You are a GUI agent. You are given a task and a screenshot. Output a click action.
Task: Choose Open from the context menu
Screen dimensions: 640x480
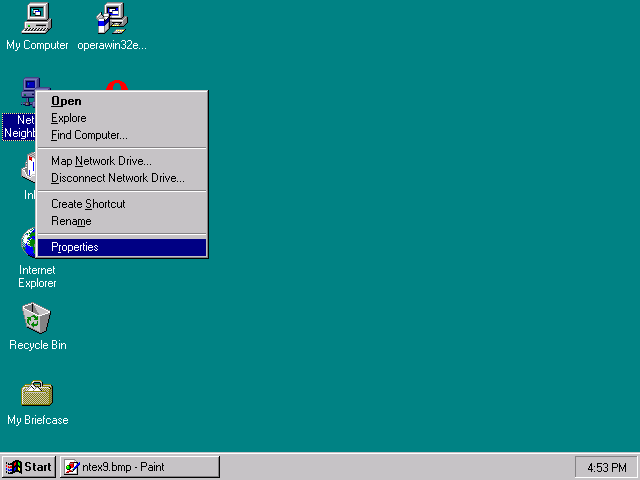point(122,101)
